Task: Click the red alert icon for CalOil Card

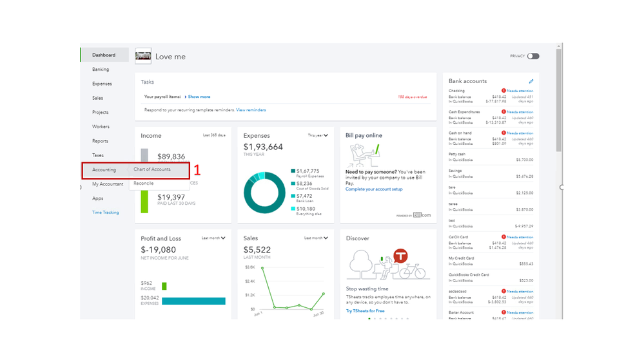Action: point(503,237)
